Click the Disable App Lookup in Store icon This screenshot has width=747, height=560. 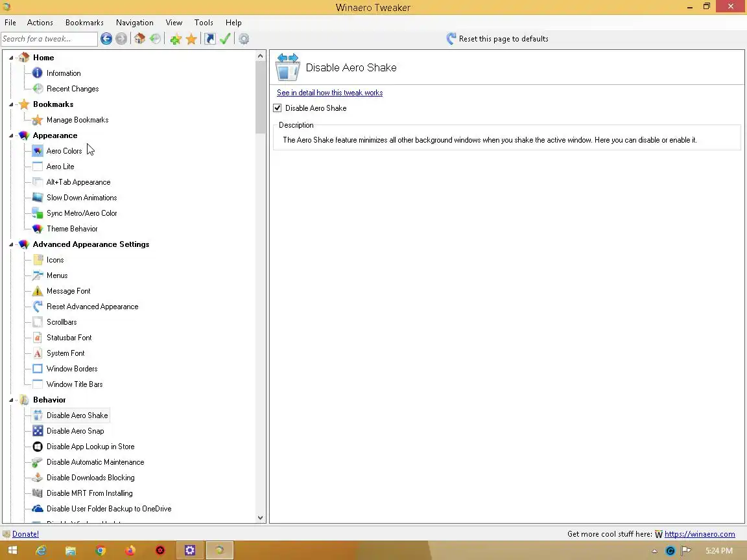(37, 447)
